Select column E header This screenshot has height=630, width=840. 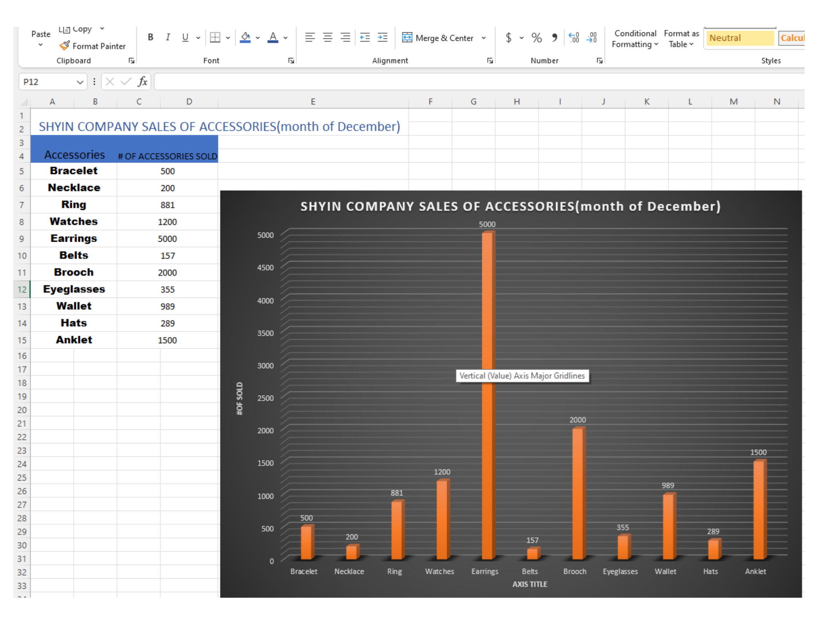[313, 101]
